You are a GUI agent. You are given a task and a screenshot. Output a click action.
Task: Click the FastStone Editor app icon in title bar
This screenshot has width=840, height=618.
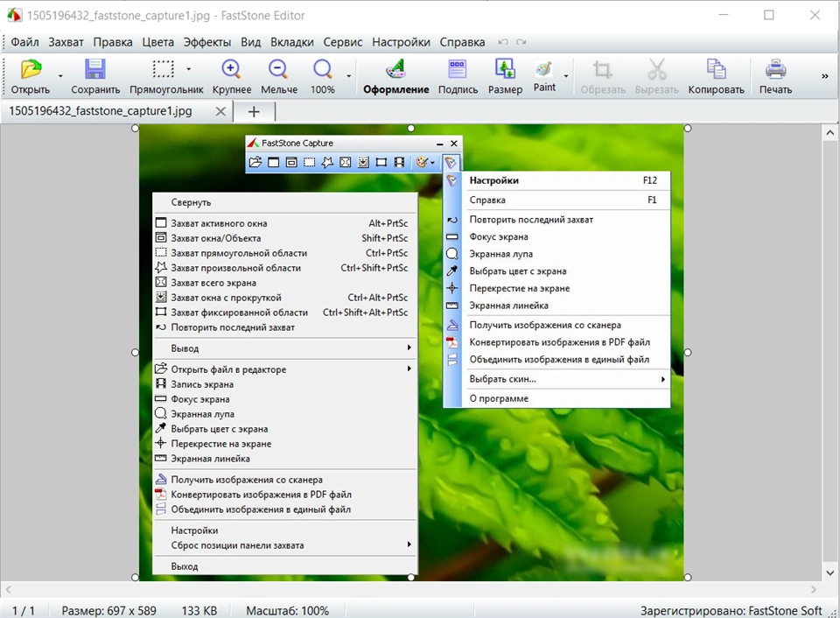point(15,15)
